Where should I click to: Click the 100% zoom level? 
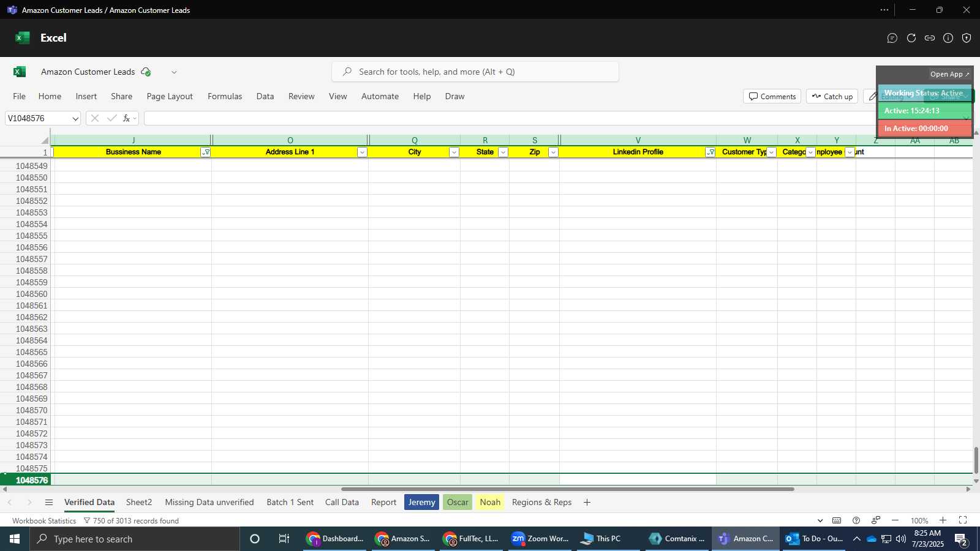tap(919, 521)
